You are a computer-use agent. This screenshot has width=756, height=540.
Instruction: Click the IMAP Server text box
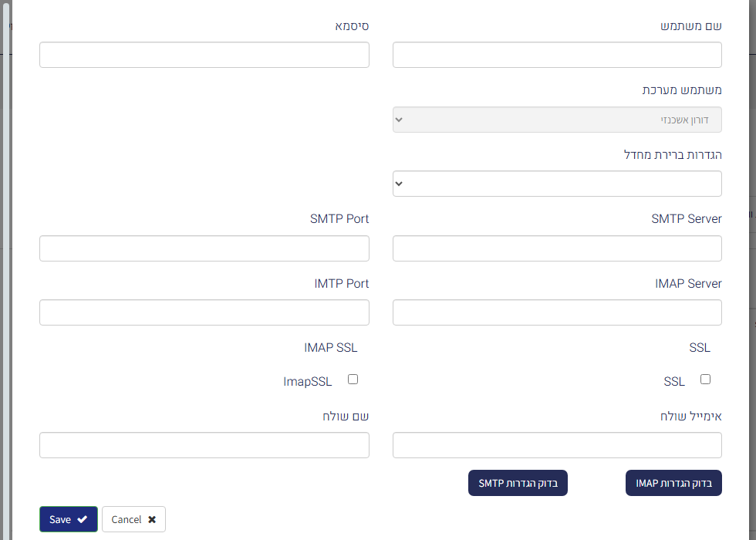coord(557,312)
